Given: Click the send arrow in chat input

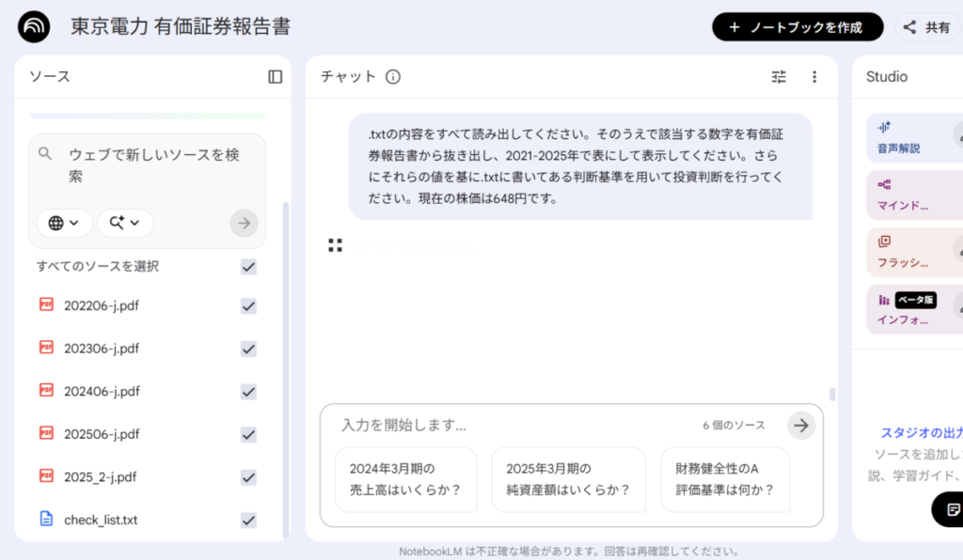Looking at the screenshot, I should click(x=800, y=426).
